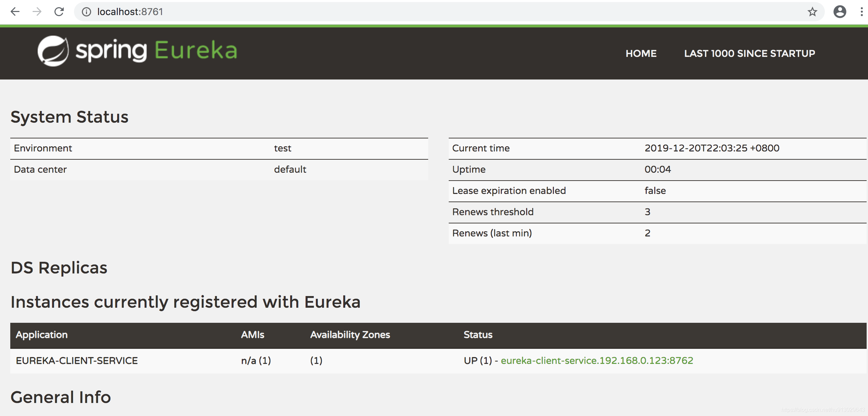Select the renews threshold value 3
Image resolution: width=868 pixels, height=416 pixels.
coord(647,212)
